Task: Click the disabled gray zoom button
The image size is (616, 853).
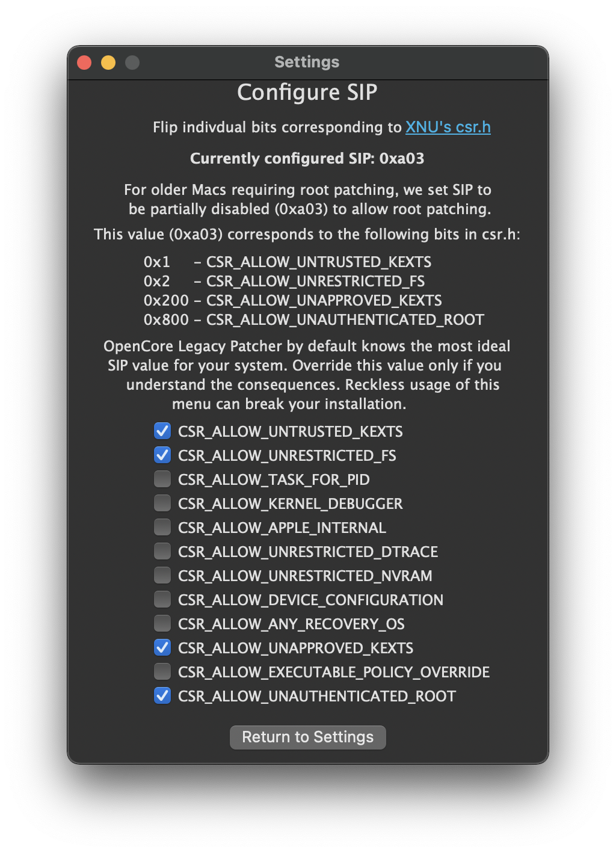Action: click(132, 63)
